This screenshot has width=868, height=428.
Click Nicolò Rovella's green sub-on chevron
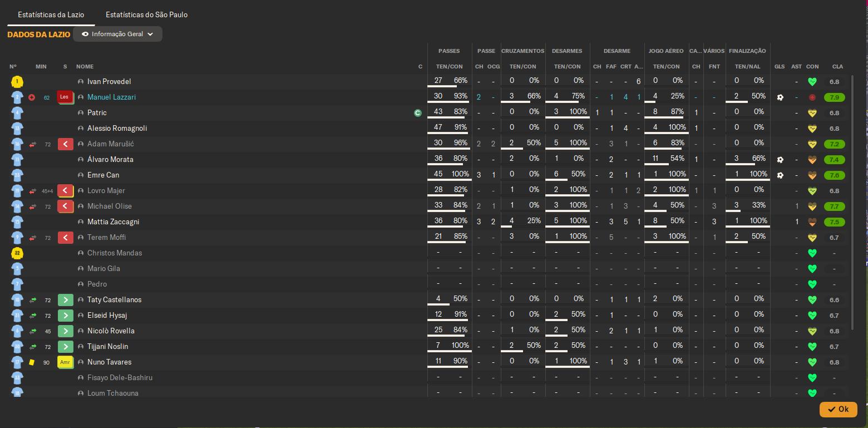tap(66, 331)
